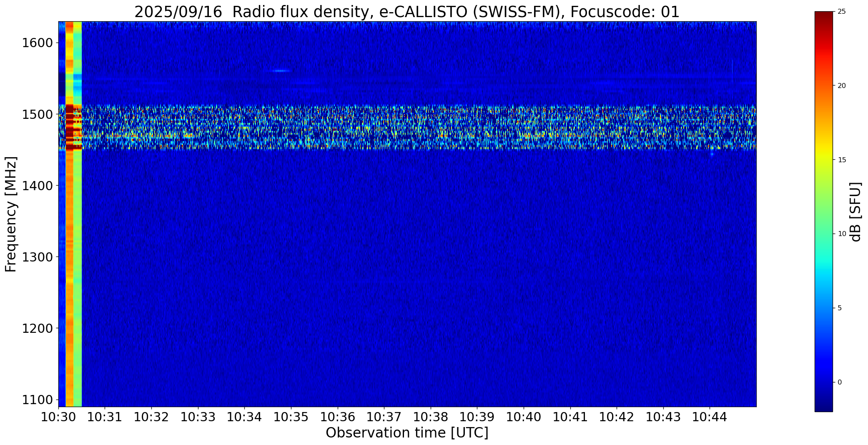Click the 1600 frequency tick label
Viewport: 868px width, 445px height.
38,43
